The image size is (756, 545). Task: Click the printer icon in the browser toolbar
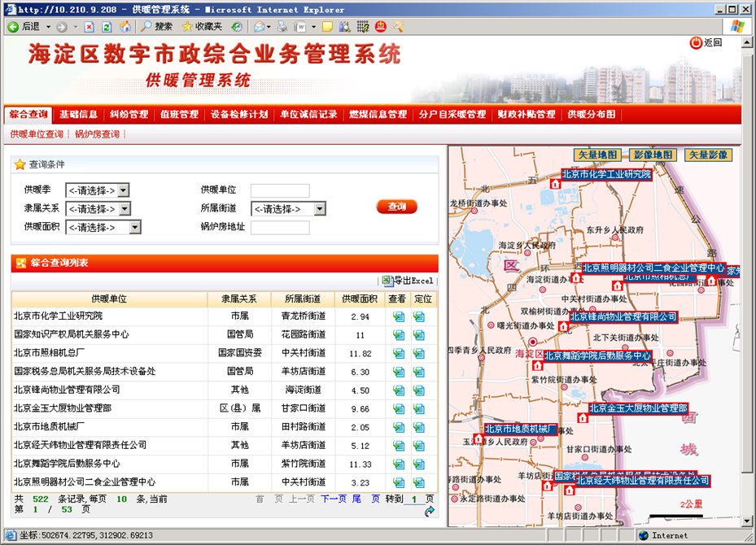[282, 27]
